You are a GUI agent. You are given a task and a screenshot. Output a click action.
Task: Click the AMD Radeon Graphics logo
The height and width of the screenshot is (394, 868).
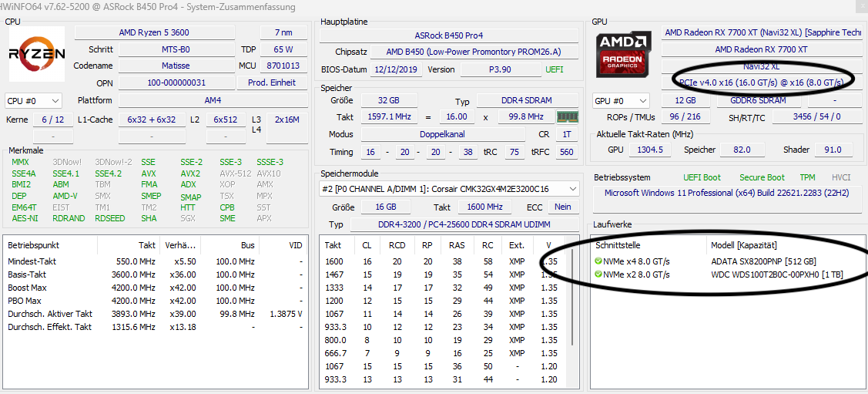pyautogui.click(x=624, y=54)
